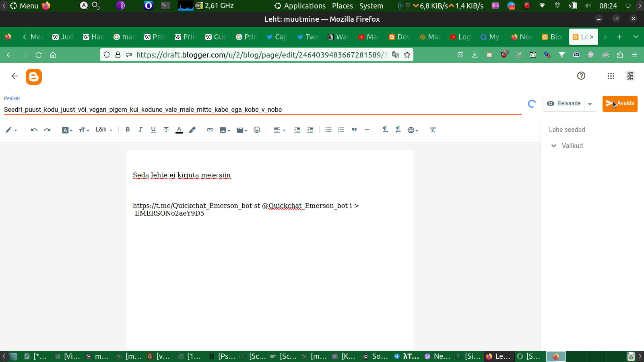The width and height of the screenshot is (644, 362).
Task: Open a new Firefox tab
Action: coord(620,37)
